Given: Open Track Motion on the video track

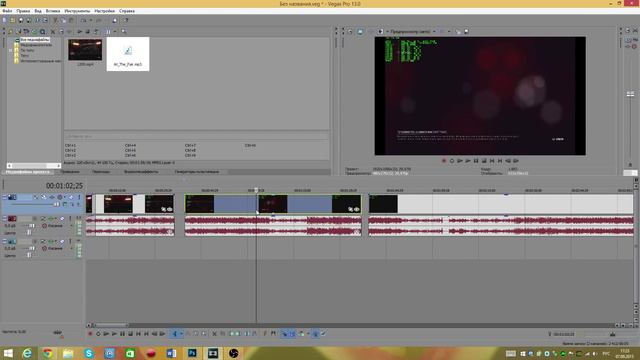Looking at the screenshot, I should tap(44, 197).
